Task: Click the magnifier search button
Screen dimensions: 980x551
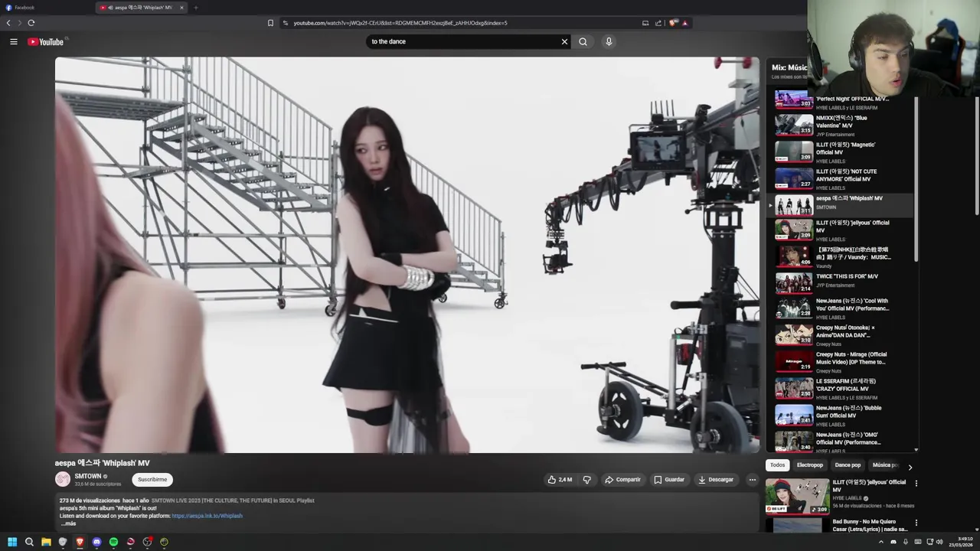Action: pyautogui.click(x=583, y=41)
